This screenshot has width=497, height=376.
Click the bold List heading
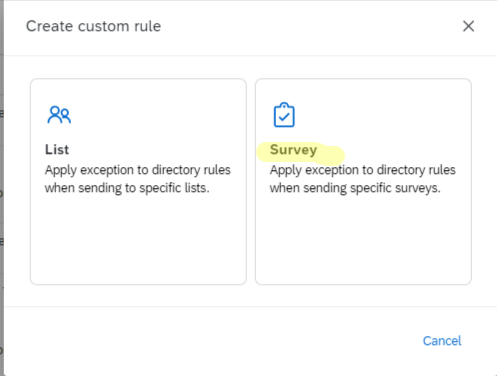pos(57,150)
